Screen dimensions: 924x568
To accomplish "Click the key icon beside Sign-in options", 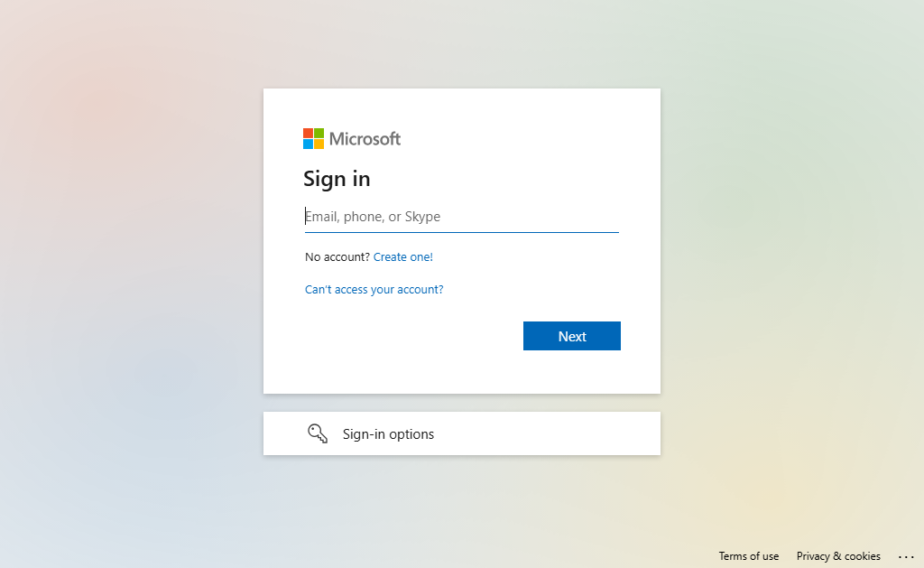I will pyautogui.click(x=318, y=433).
